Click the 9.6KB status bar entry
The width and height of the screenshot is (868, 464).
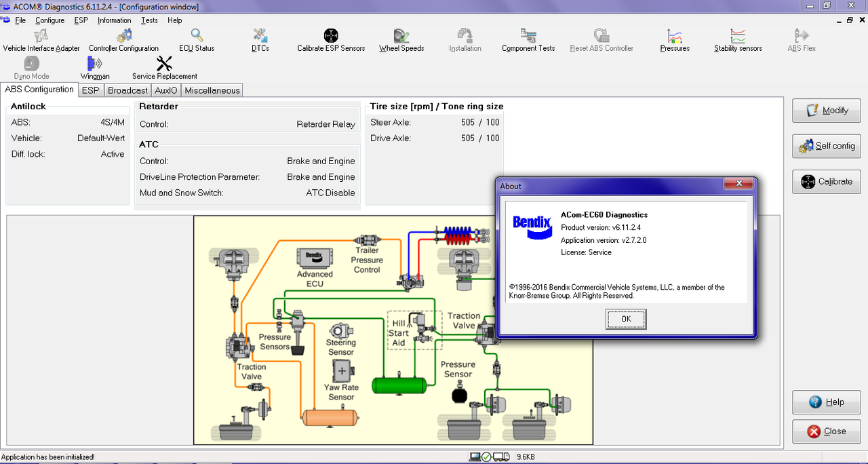point(526,457)
